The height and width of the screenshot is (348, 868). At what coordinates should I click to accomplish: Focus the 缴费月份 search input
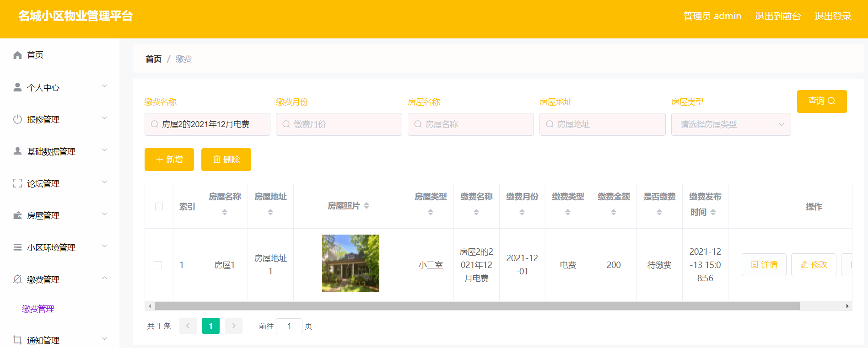click(x=339, y=124)
